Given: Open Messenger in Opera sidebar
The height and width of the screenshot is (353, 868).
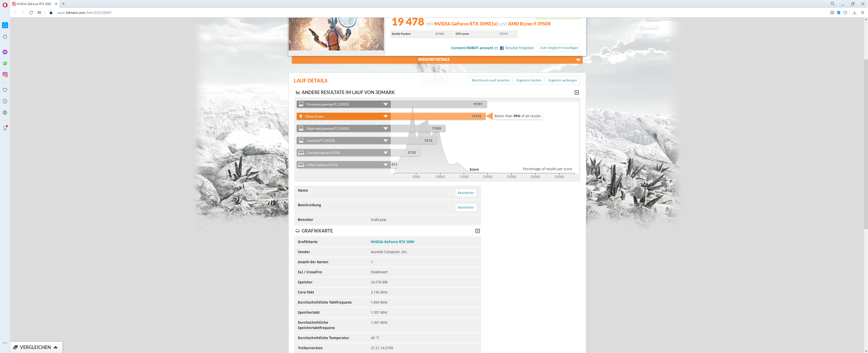Looking at the screenshot, I should [x=5, y=52].
